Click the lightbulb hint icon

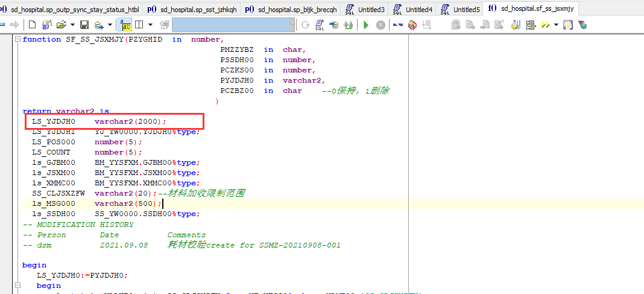click(567, 25)
